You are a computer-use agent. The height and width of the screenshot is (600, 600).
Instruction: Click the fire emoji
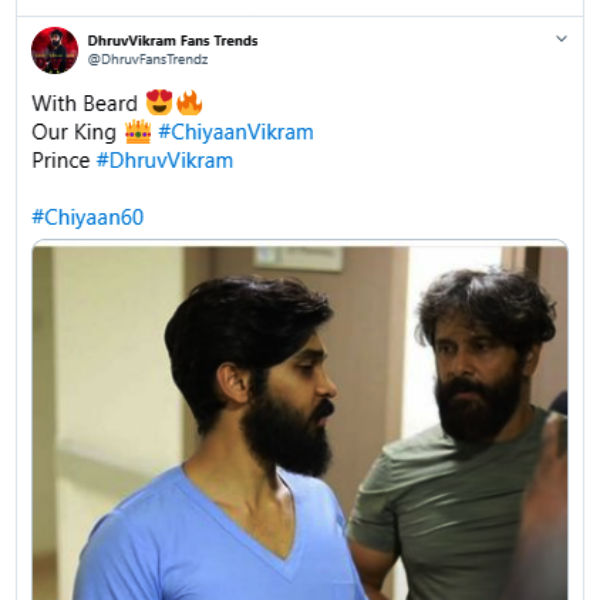click(x=189, y=103)
